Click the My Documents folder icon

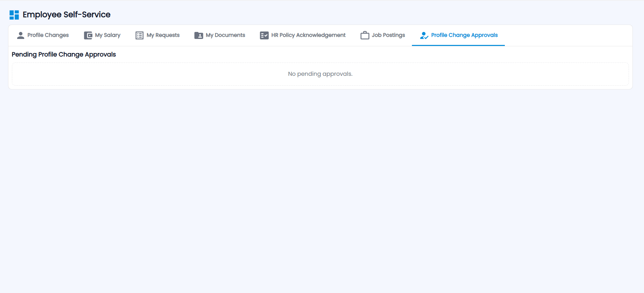point(199,35)
